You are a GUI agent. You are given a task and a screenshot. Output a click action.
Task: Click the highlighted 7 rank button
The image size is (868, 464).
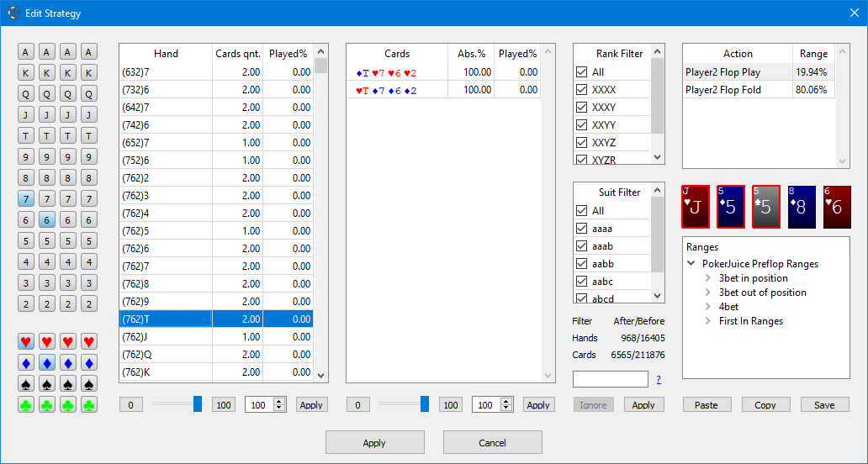(26, 198)
